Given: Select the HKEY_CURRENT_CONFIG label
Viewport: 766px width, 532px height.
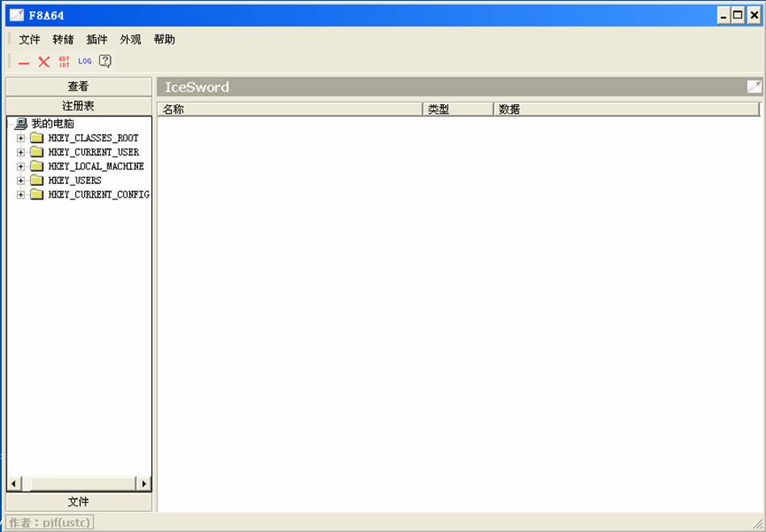Looking at the screenshot, I should (99, 195).
